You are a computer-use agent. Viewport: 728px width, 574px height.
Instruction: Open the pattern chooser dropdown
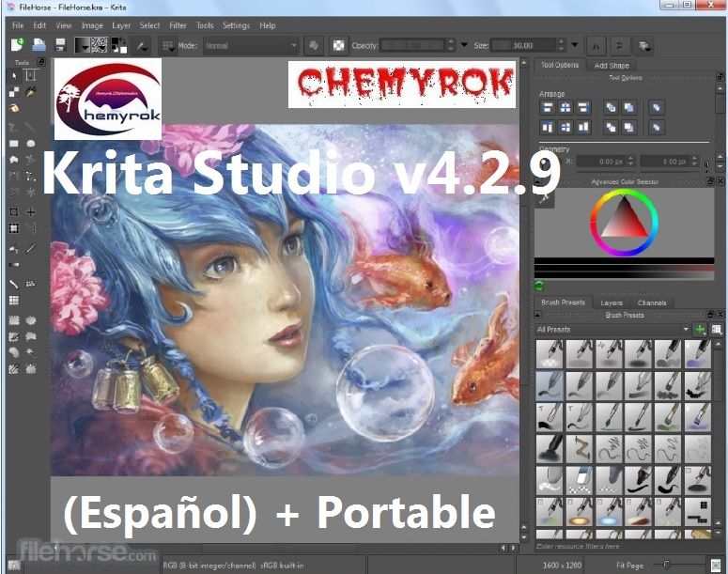pyautogui.click(x=100, y=45)
